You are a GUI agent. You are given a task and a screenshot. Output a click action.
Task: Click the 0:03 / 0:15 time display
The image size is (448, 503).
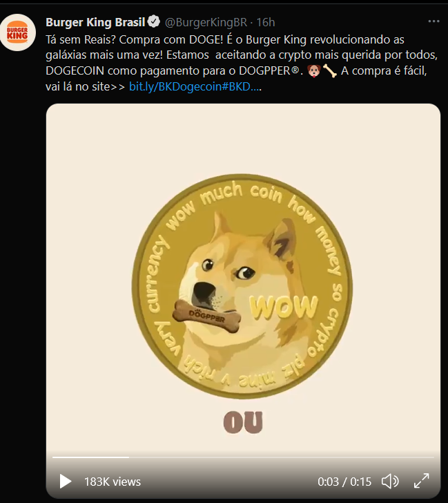tap(344, 482)
